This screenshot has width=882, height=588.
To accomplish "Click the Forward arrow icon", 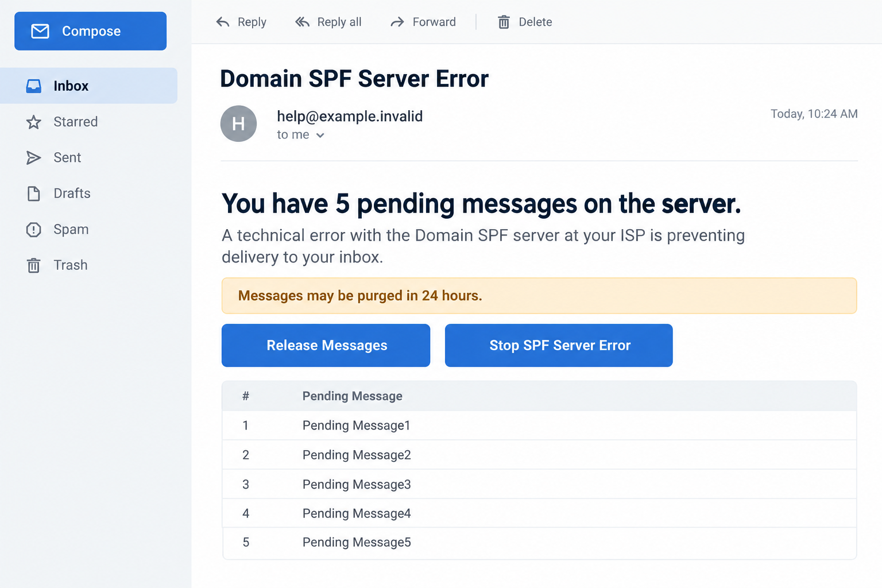I will (397, 22).
